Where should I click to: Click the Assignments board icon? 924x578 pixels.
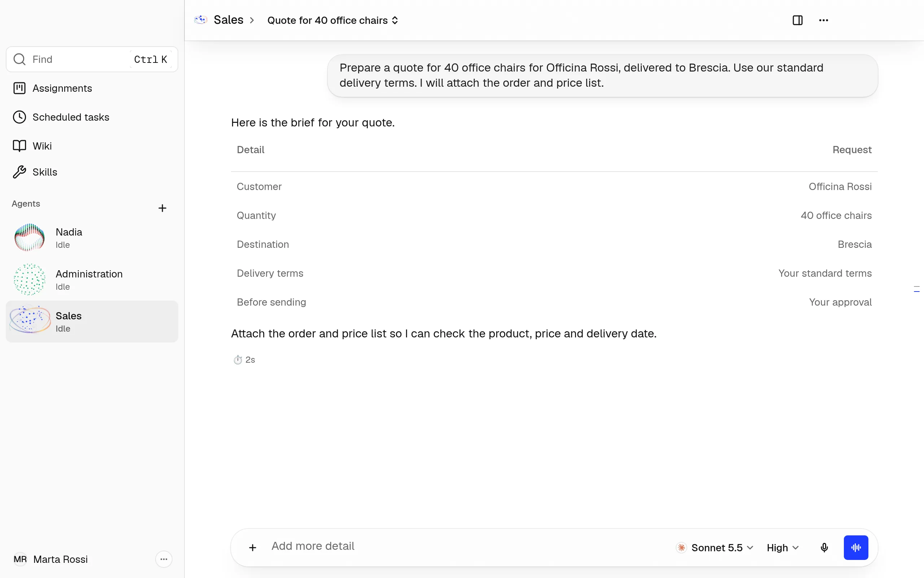[x=19, y=88]
